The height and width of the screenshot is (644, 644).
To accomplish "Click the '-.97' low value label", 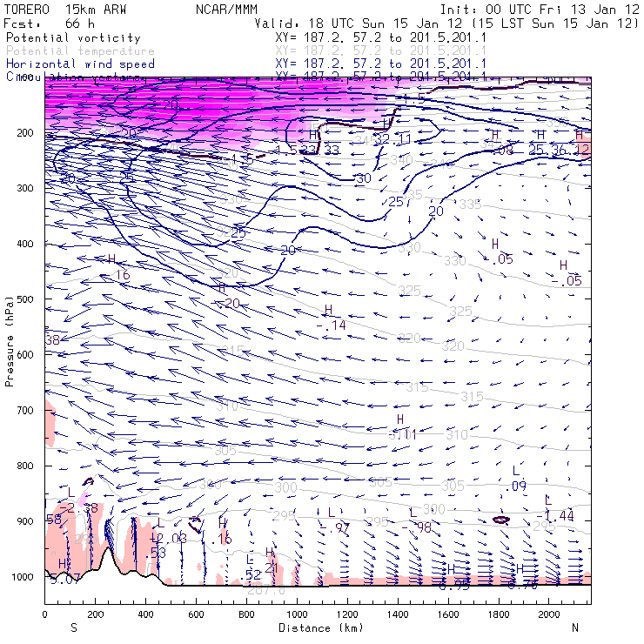I will [335, 527].
